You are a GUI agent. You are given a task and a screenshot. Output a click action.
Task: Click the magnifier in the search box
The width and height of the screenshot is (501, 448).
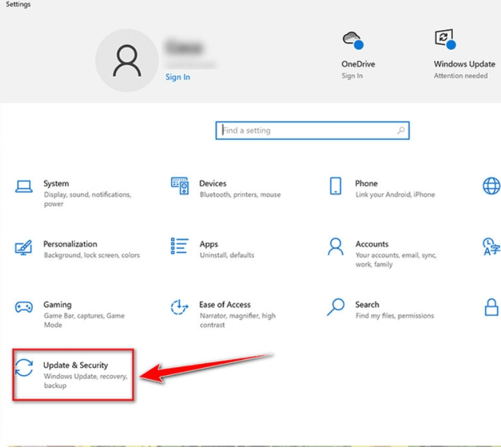click(400, 130)
